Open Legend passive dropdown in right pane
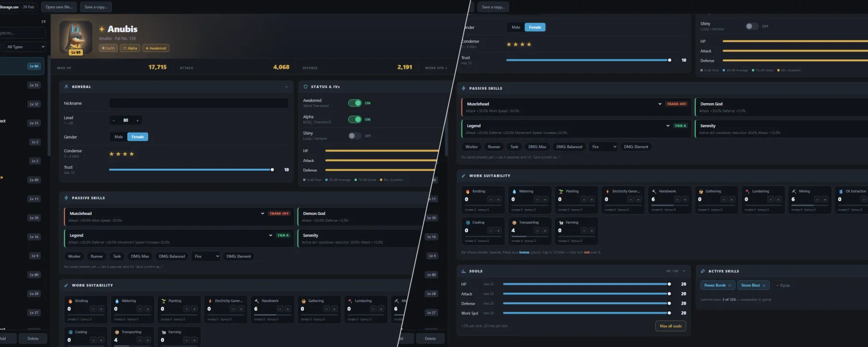 click(x=668, y=126)
